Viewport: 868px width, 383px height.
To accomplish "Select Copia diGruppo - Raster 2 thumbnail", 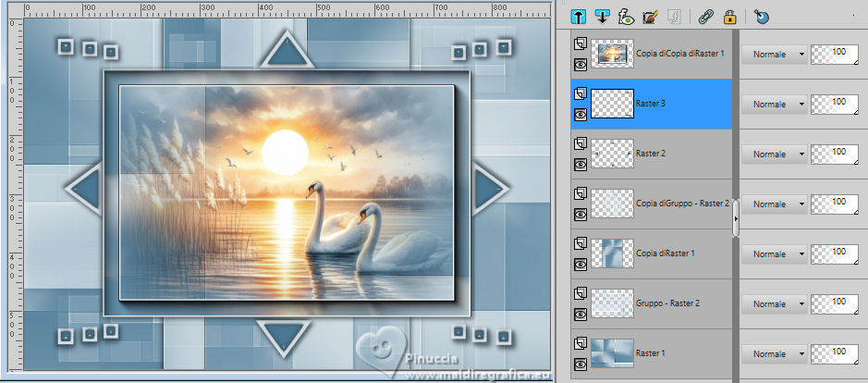I will tap(612, 204).
